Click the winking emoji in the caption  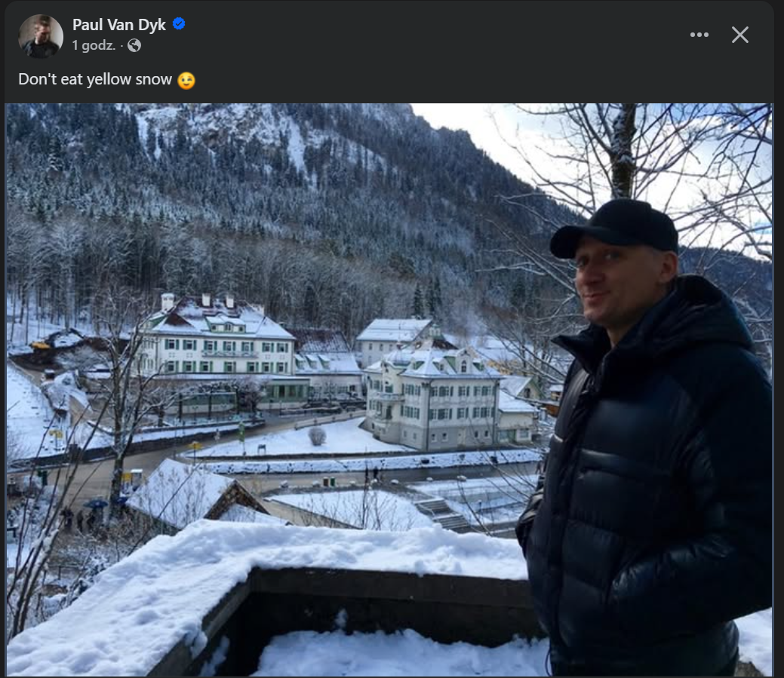pos(186,80)
